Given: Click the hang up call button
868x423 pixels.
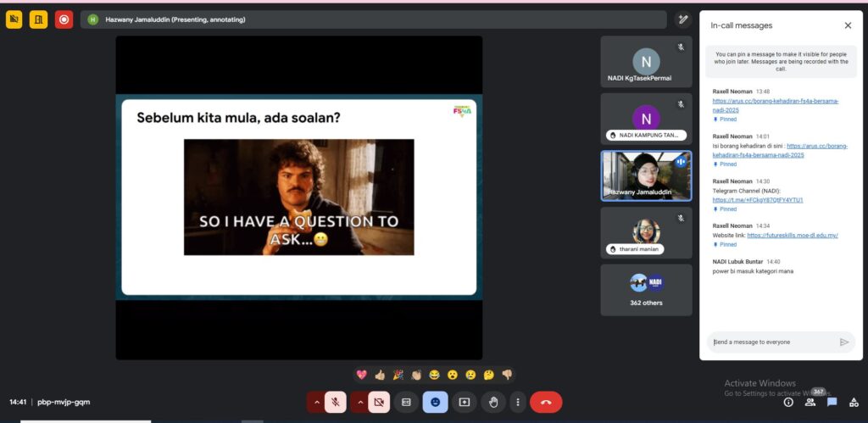Looking at the screenshot, I should click(546, 402).
